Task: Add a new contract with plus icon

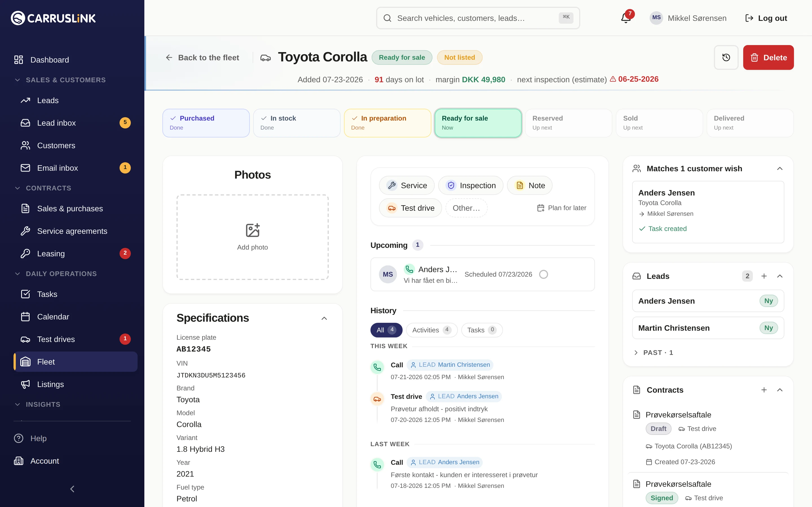Action: tap(764, 390)
